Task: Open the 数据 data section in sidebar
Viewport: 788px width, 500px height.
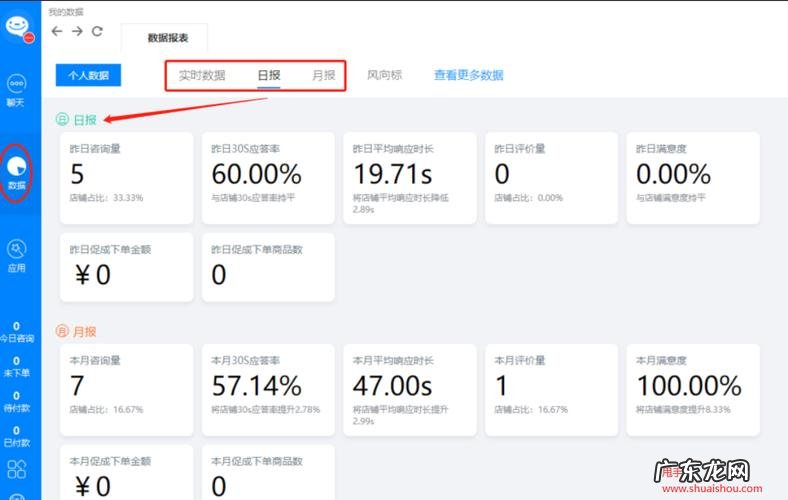Action: coord(17,172)
